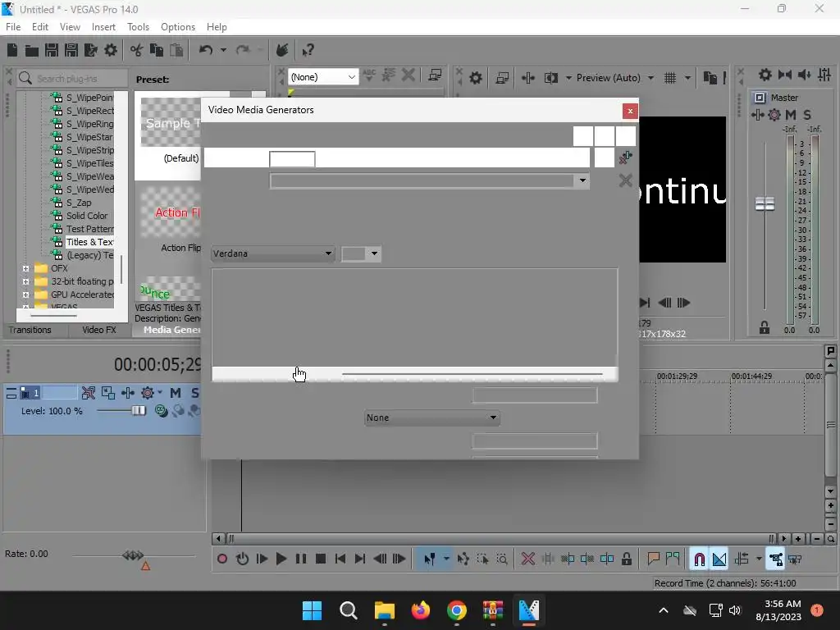Click the What's This Help pointer icon
840x630 pixels.
(x=308, y=50)
